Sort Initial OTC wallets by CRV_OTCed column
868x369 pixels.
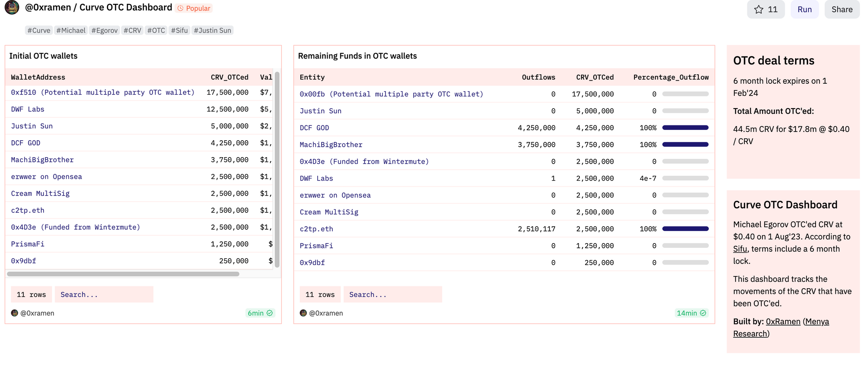click(x=230, y=77)
